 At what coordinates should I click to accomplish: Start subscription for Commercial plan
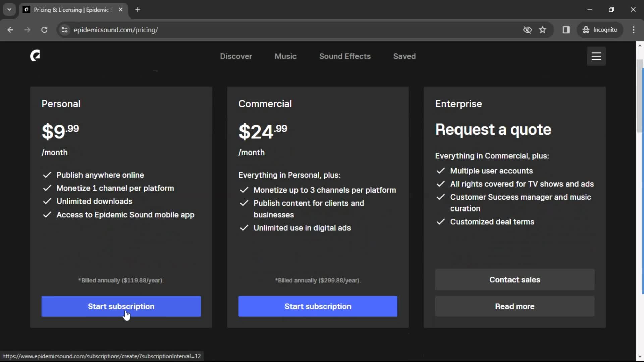pos(318,306)
